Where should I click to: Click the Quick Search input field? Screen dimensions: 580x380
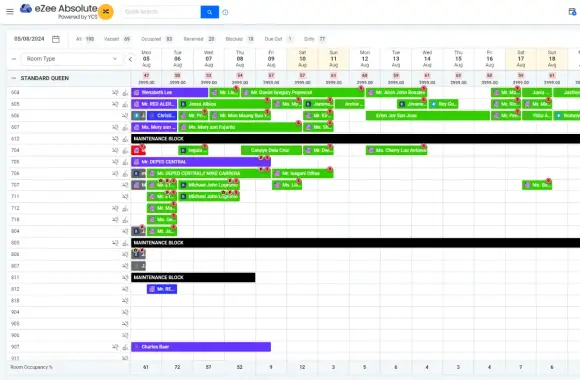click(x=161, y=12)
